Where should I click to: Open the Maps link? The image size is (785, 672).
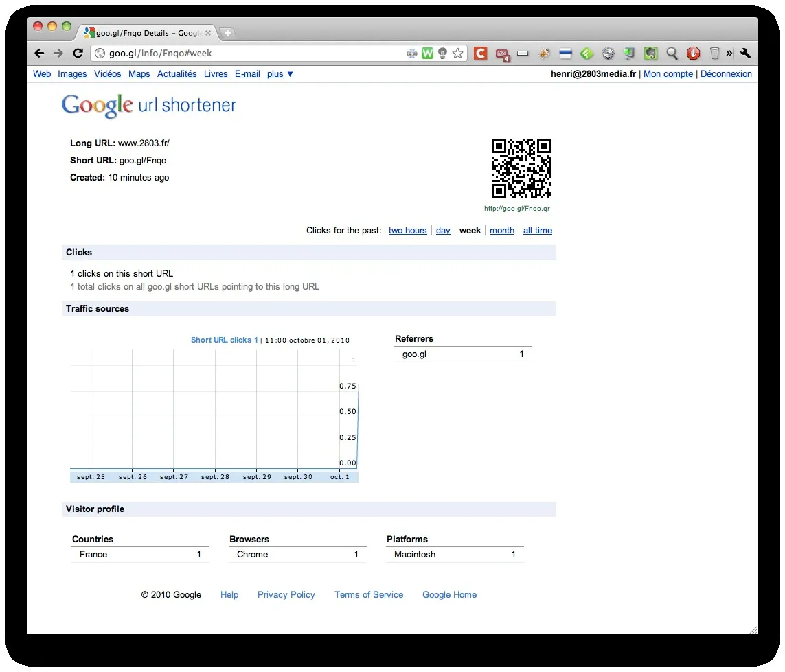point(139,74)
